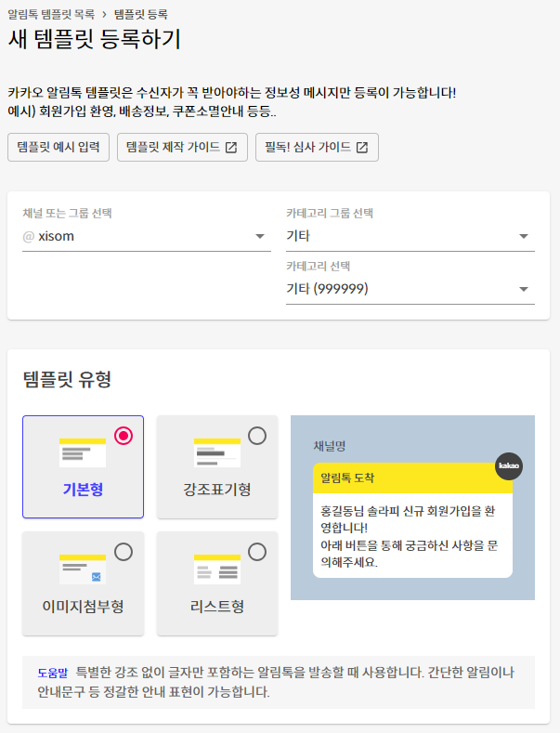Viewport: 560px width, 733px height.
Task: Click the @ symbol before xisom
Action: [29, 237]
